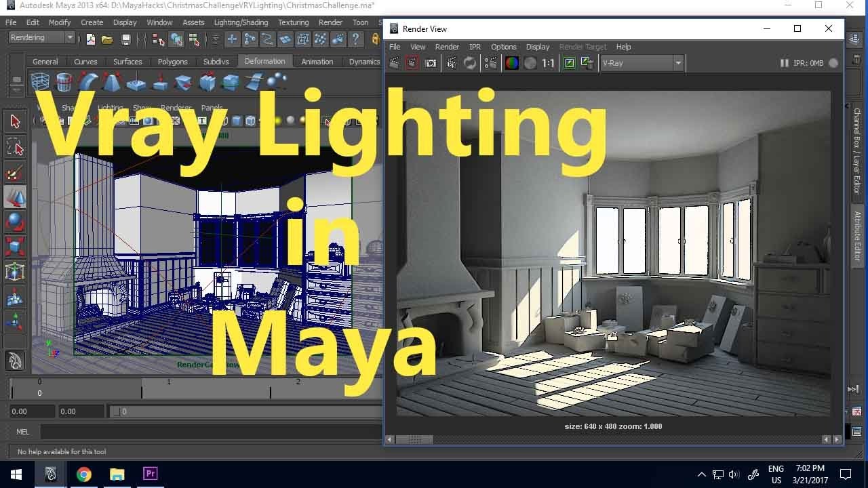Toggle select by hierarchy mode
868x488 pixels.
coord(159,39)
